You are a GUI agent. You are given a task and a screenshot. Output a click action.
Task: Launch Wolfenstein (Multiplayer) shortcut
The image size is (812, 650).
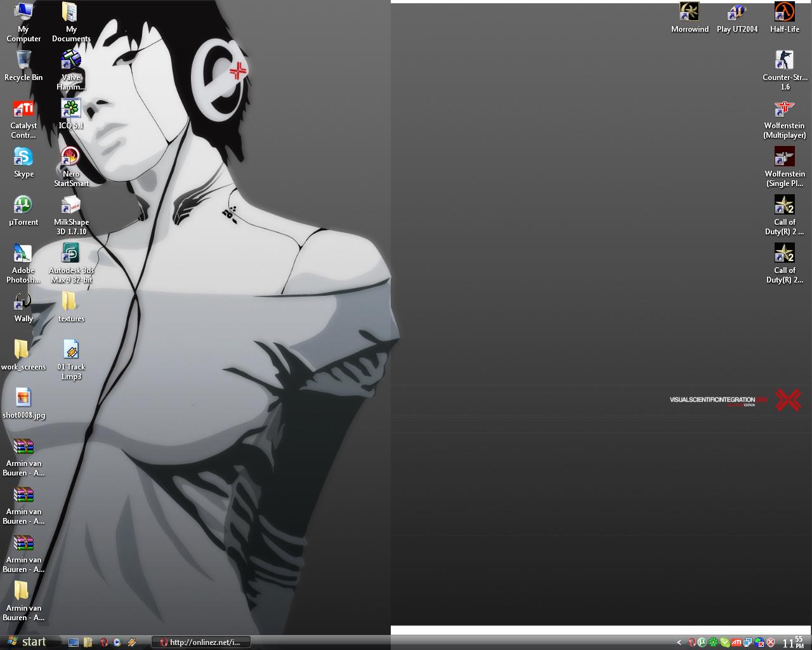click(785, 119)
